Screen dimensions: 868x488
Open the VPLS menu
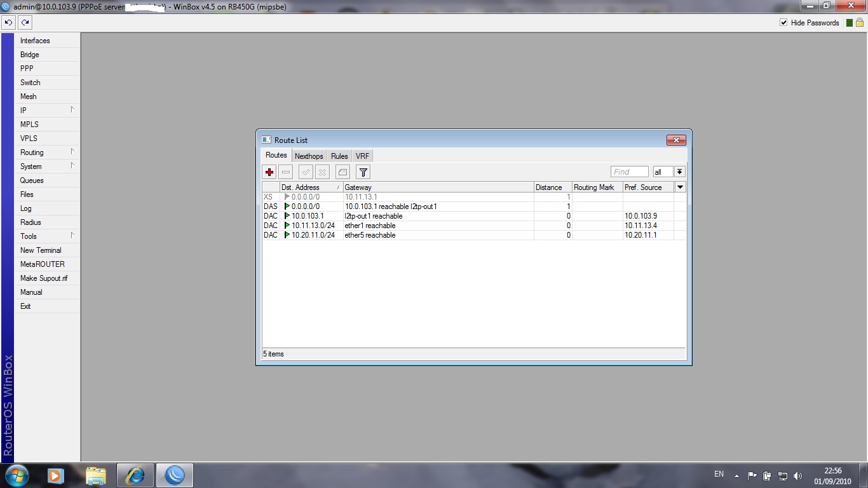[47, 139]
